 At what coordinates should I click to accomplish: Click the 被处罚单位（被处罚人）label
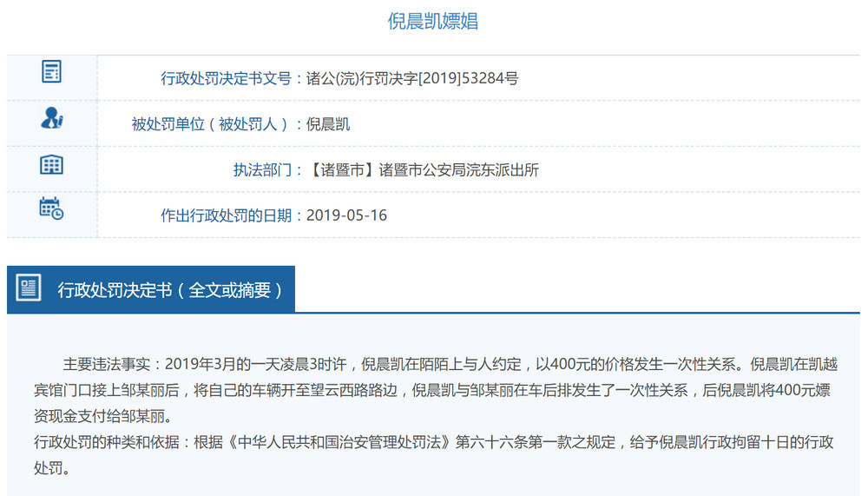tap(212, 124)
